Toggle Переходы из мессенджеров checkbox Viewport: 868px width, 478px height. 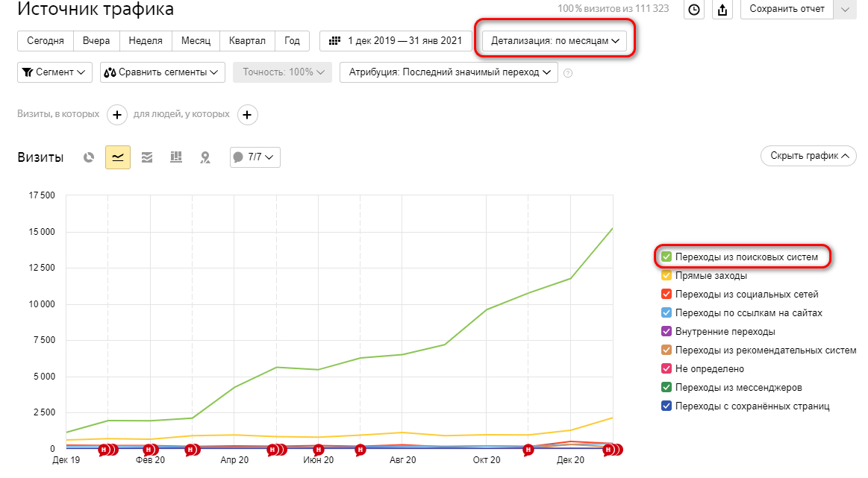pyautogui.click(x=666, y=387)
